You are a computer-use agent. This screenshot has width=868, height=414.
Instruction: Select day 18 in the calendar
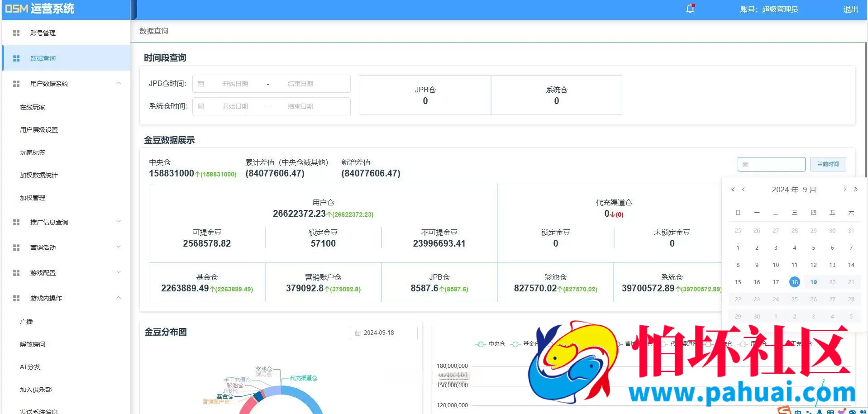(x=794, y=282)
